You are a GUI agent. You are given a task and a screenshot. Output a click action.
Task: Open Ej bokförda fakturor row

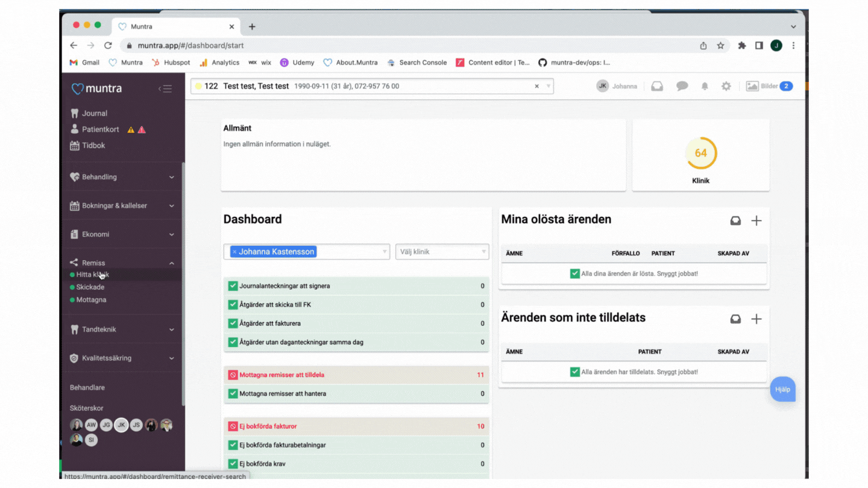[356, 426]
